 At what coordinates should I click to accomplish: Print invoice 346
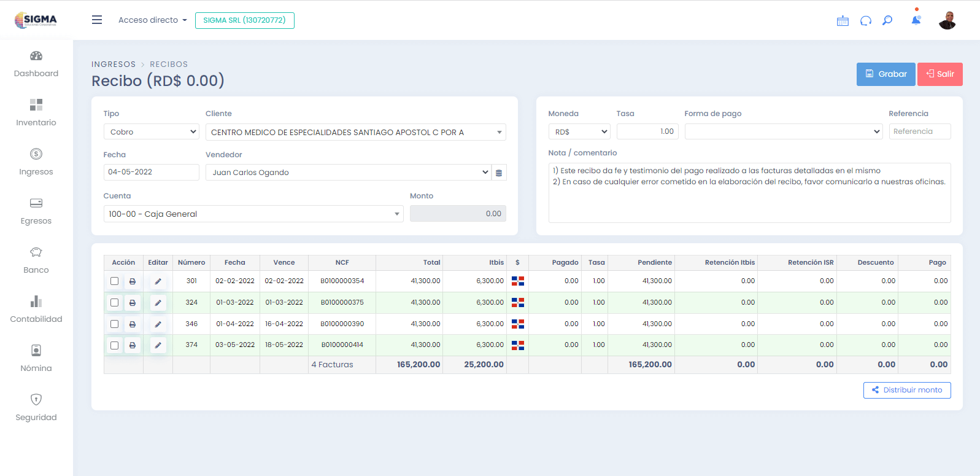(133, 324)
